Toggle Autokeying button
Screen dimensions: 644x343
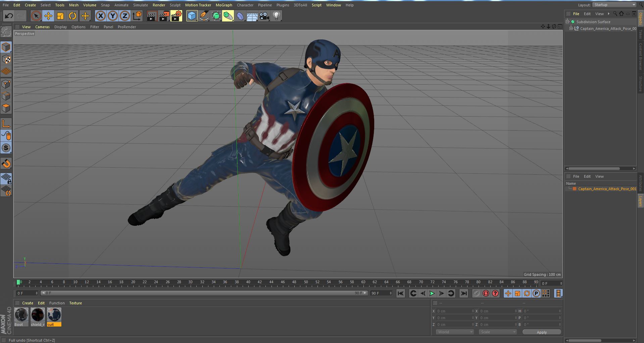pos(486,293)
